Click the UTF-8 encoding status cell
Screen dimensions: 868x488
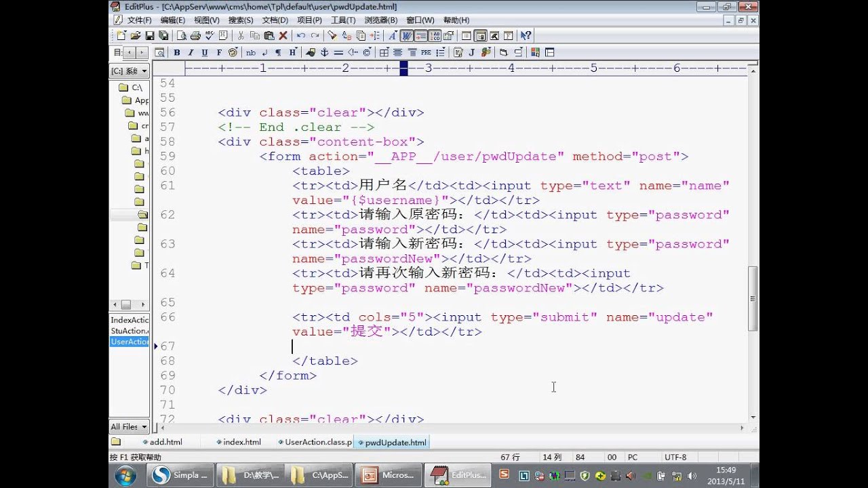675,457
